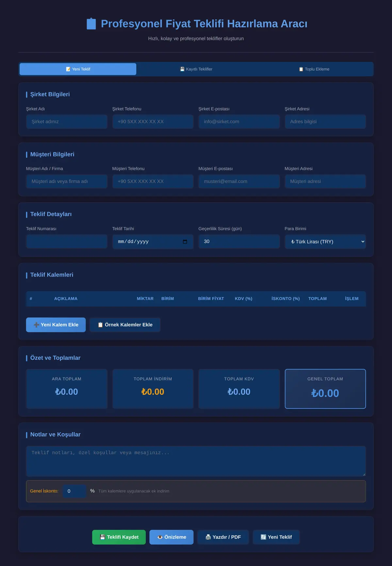Click the Özet ve Toplamlar section heading
Screen dimensions: 392x566
(x=55, y=358)
